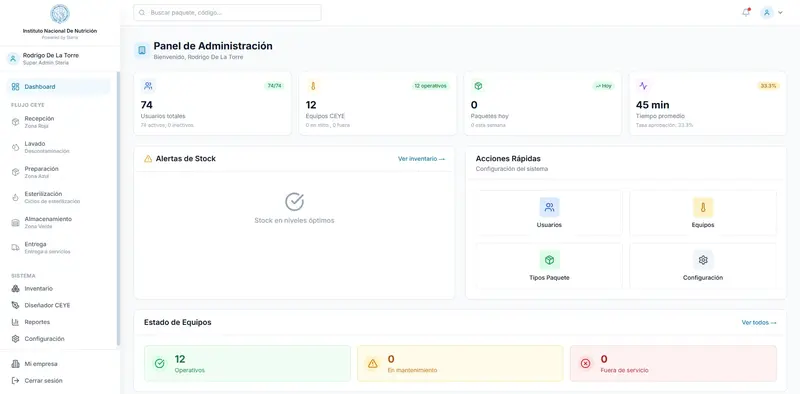800x394 pixels.
Task: Open Usuarios quick action
Action: click(549, 213)
